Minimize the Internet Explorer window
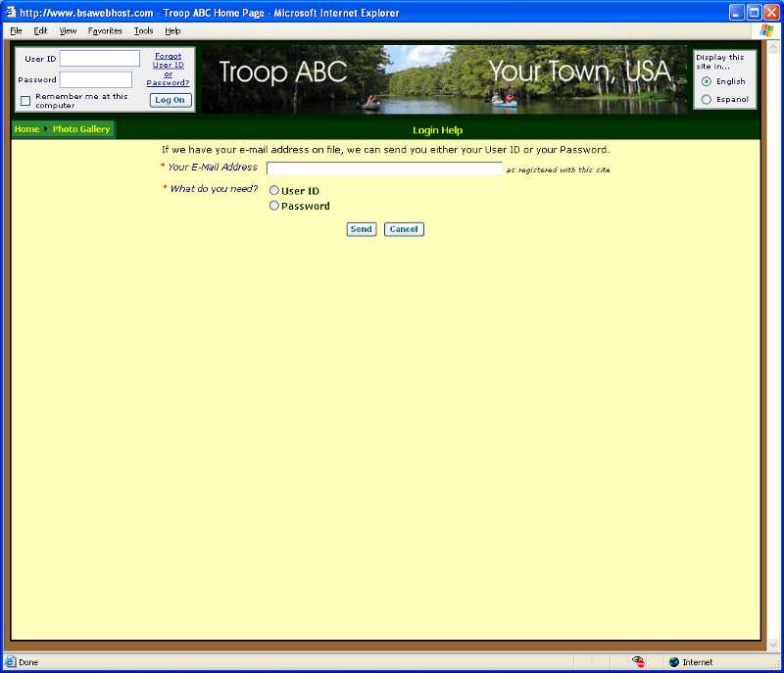The height and width of the screenshot is (673, 784). [x=737, y=12]
